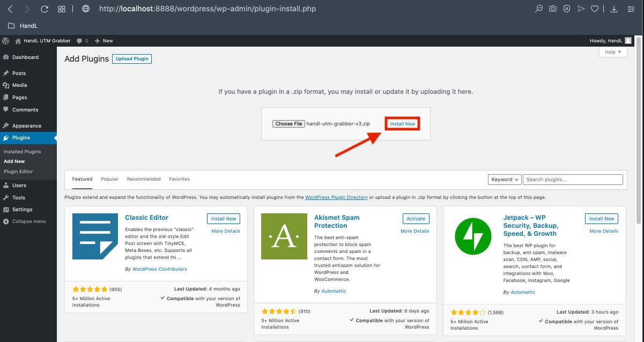Expand the Help dropdown tab
This screenshot has width=644, height=342.
pyautogui.click(x=612, y=52)
